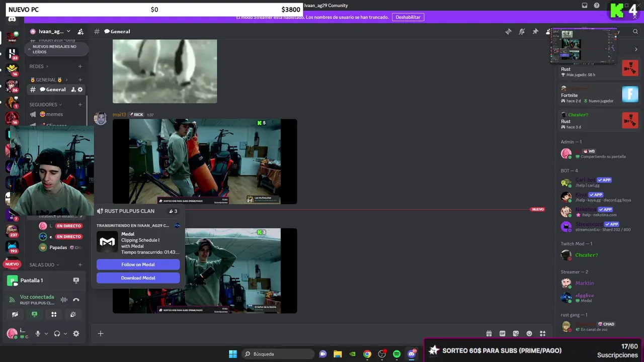644x362 pixels.
Task: Open headphone output options arrow
Action: [65, 333]
